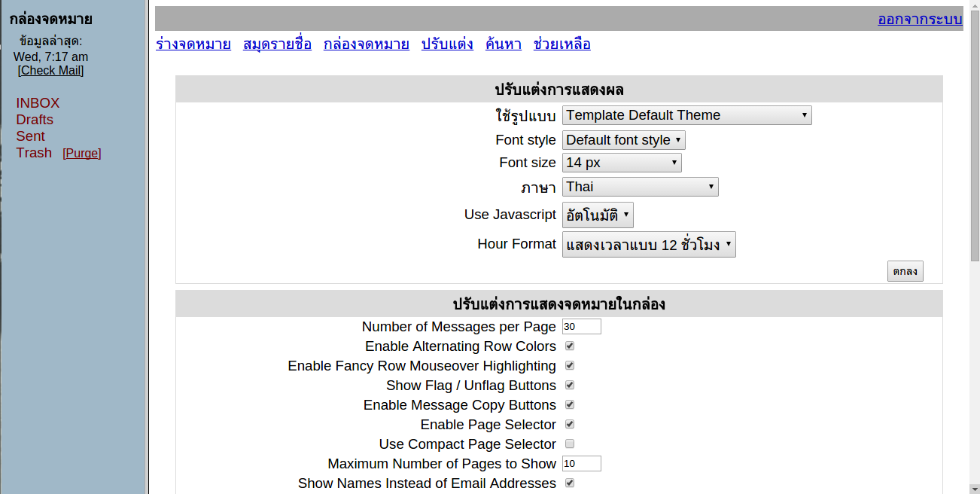The height and width of the screenshot is (494, 980).
Task: Click the Check Mail link
Action: point(50,71)
